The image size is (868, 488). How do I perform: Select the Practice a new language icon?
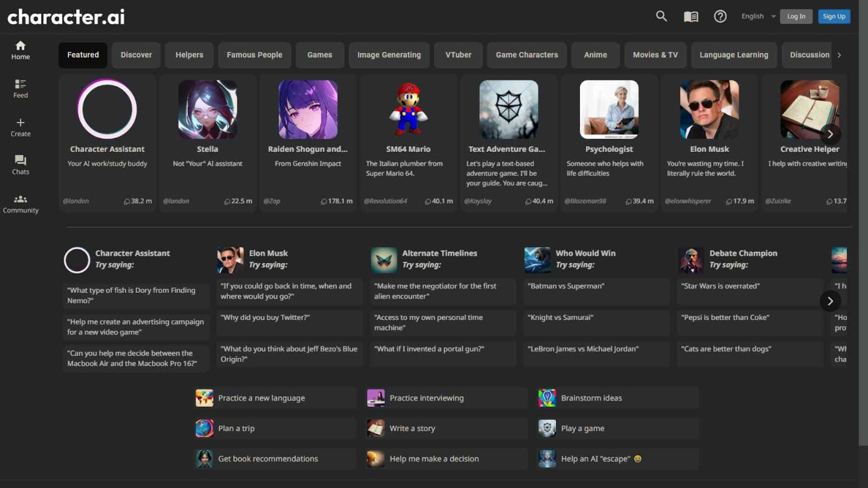[205, 398]
